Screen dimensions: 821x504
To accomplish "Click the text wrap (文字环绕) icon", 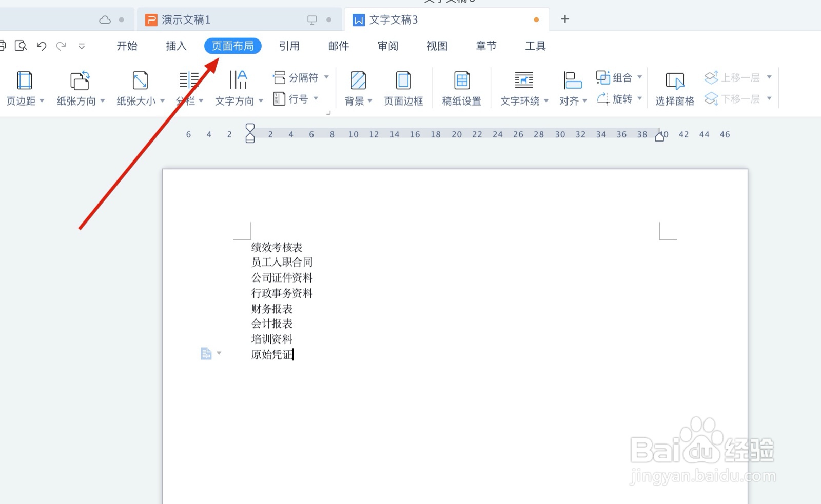I will pyautogui.click(x=524, y=80).
